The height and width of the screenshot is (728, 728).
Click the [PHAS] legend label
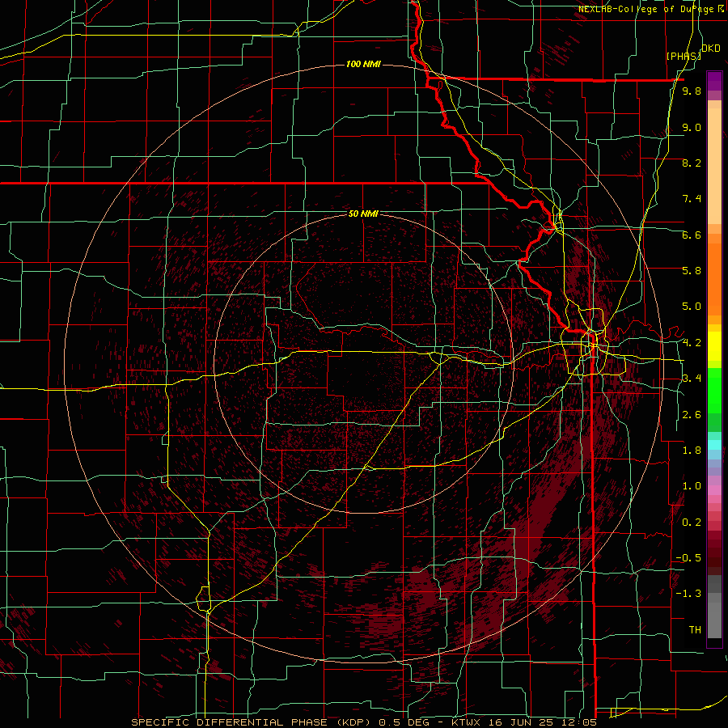click(x=683, y=56)
